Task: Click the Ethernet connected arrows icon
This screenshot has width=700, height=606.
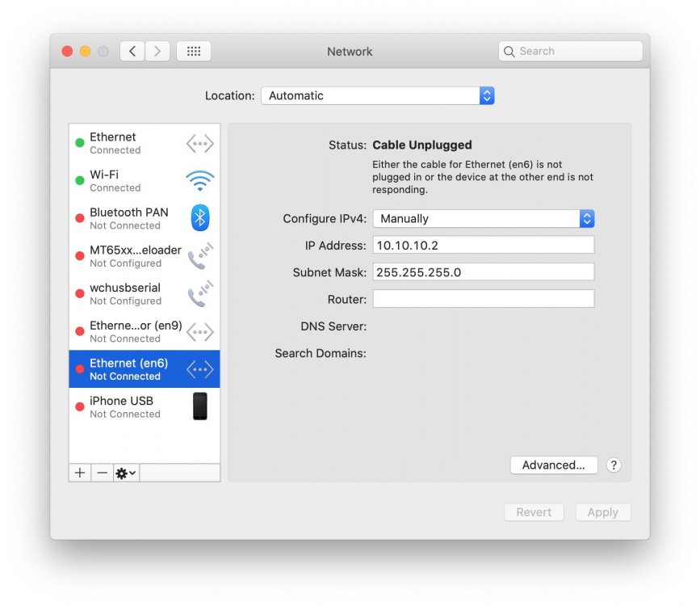Action: pyautogui.click(x=199, y=144)
